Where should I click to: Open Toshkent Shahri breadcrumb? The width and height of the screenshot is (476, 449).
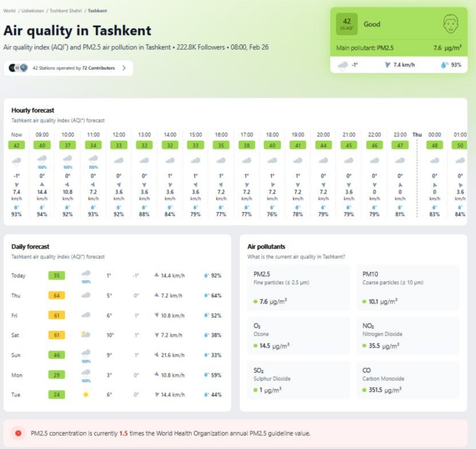[x=65, y=11]
